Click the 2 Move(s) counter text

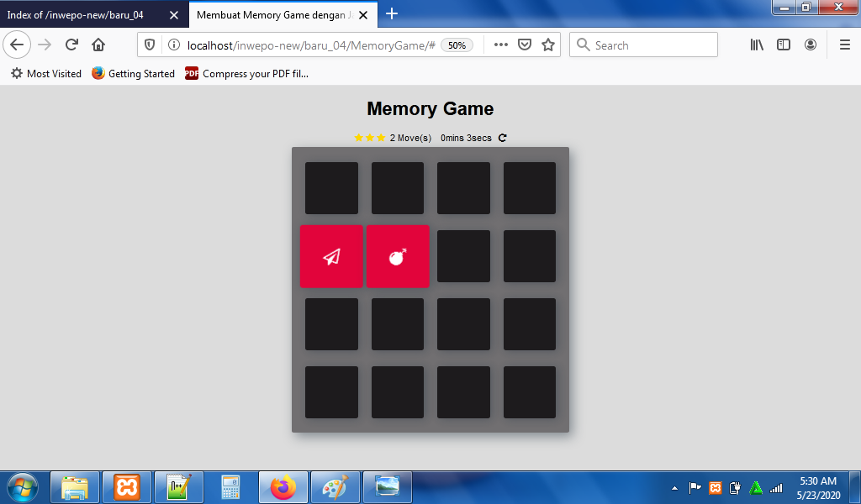(x=410, y=139)
